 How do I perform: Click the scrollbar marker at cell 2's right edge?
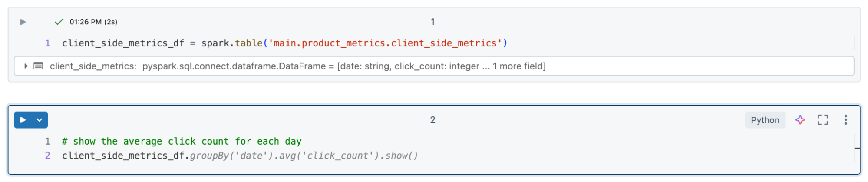(857, 148)
